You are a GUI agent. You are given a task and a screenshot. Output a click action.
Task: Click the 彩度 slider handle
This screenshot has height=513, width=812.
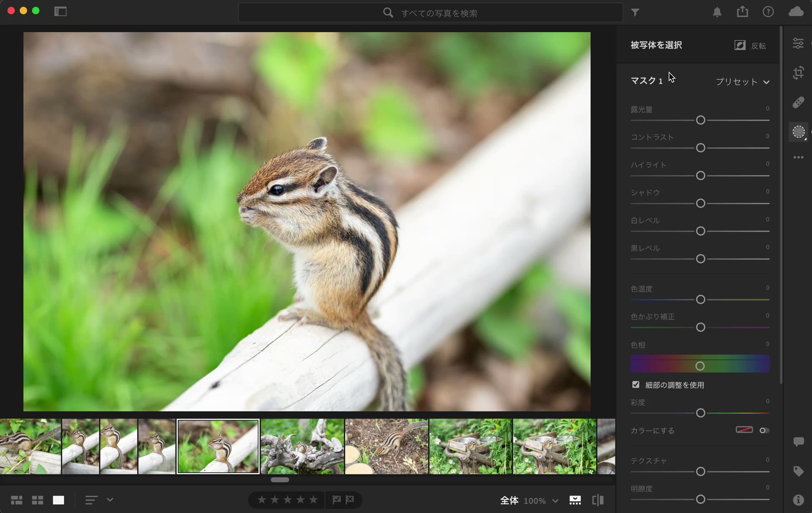(700, 413)
